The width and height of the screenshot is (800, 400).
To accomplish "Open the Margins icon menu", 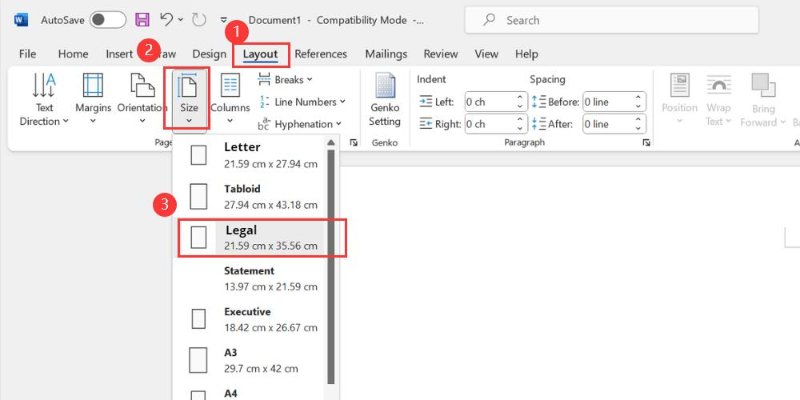I will click(x=92, y=98).
